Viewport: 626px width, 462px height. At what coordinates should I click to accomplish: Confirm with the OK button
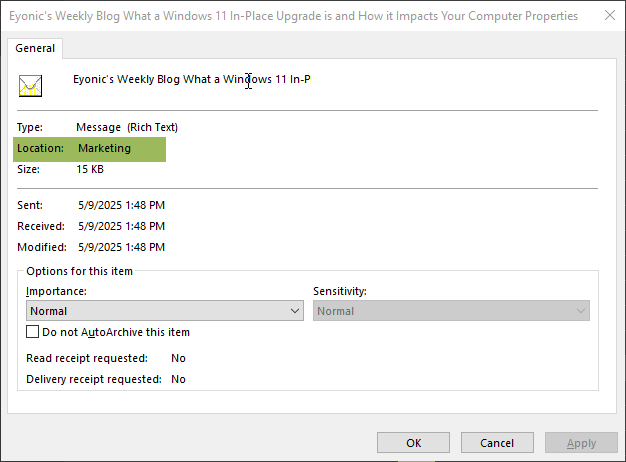click(413, 443)
